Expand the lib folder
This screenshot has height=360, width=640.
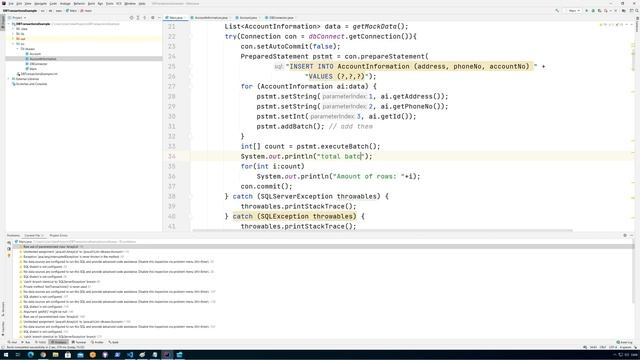click(14, 34)
